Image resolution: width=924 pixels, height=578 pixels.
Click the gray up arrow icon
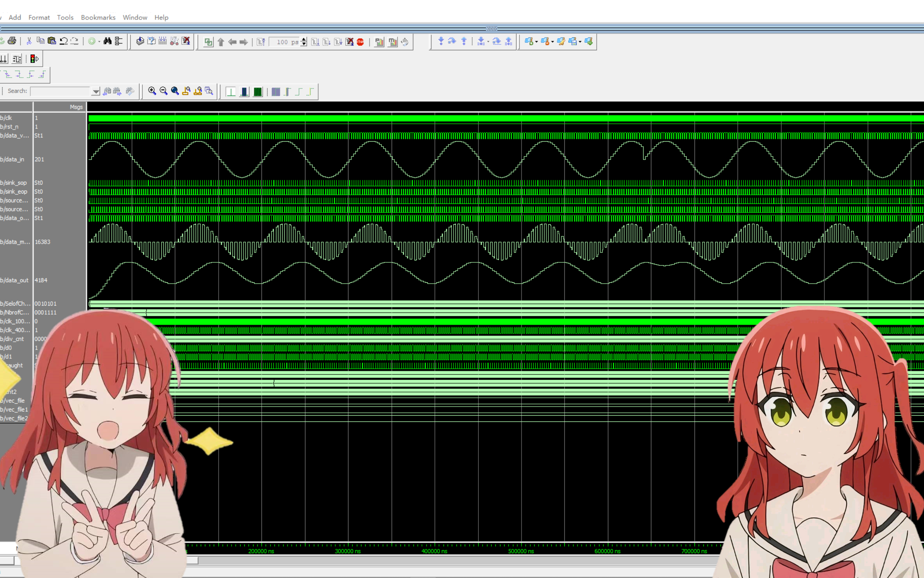221,42
